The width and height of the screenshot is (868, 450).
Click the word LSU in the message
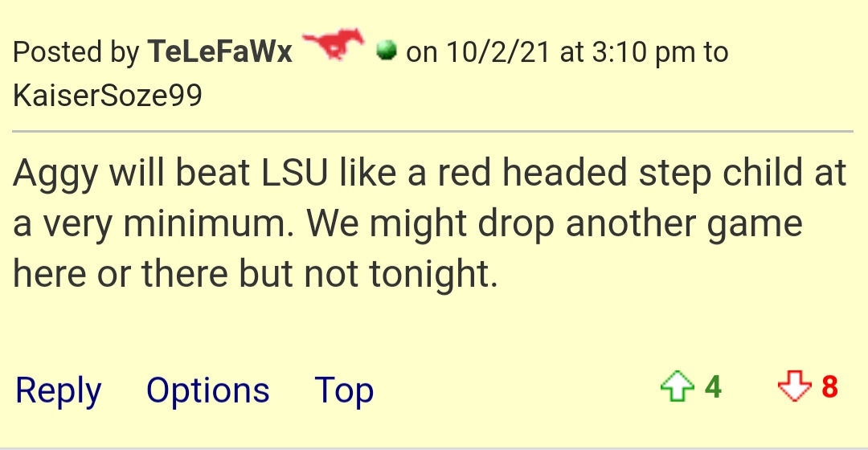(294, 172)
